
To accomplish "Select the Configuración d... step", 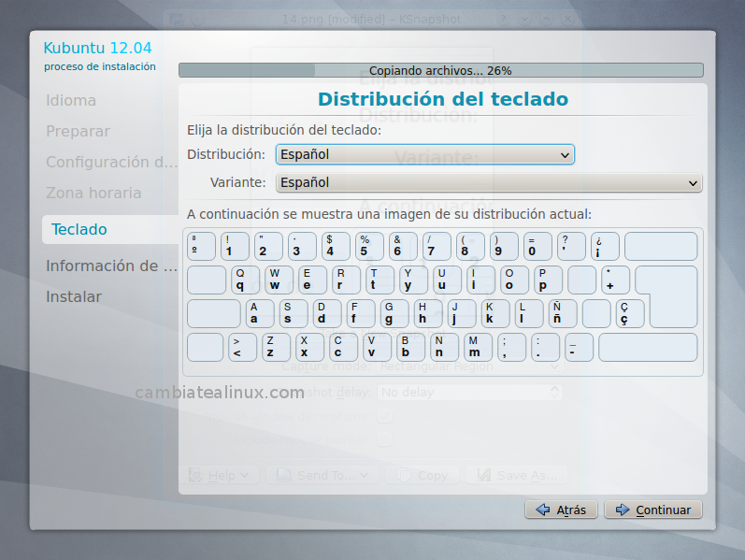I will [x=111, y=162].
